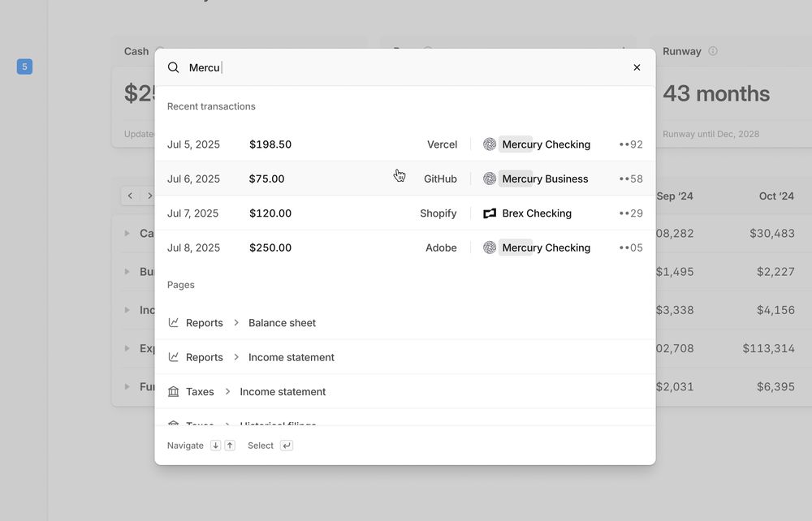Click the $2,227 cell
The width and height of the screenshot is (812, 521).
775,272
